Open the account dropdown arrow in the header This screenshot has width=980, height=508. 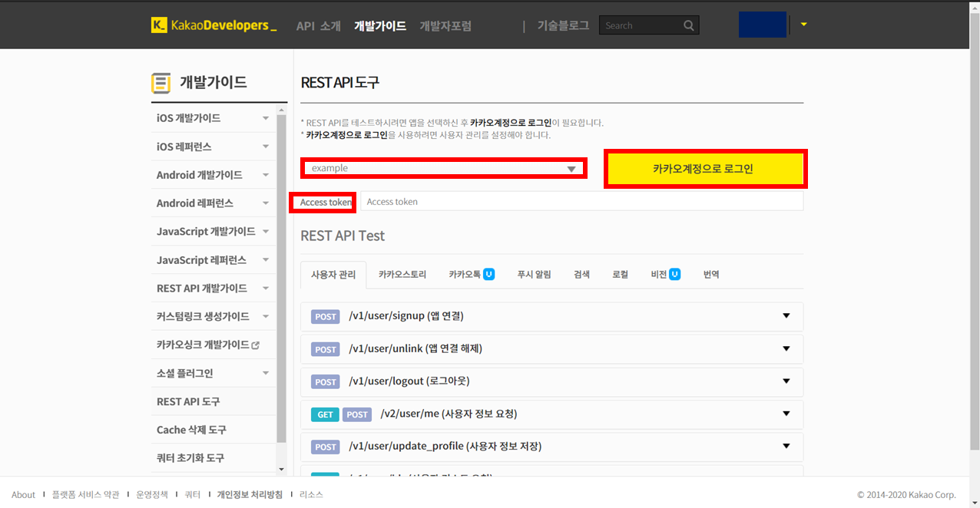point(803,25)
